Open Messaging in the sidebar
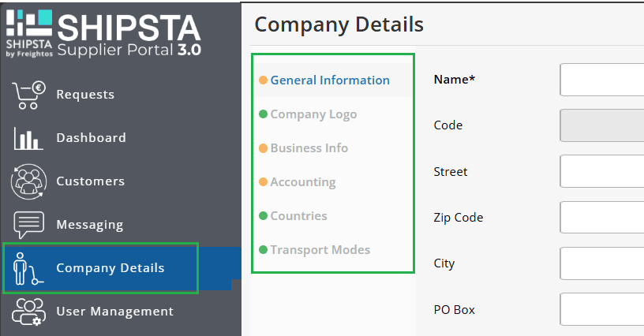The image size is (644, 336). coord(89,225)
